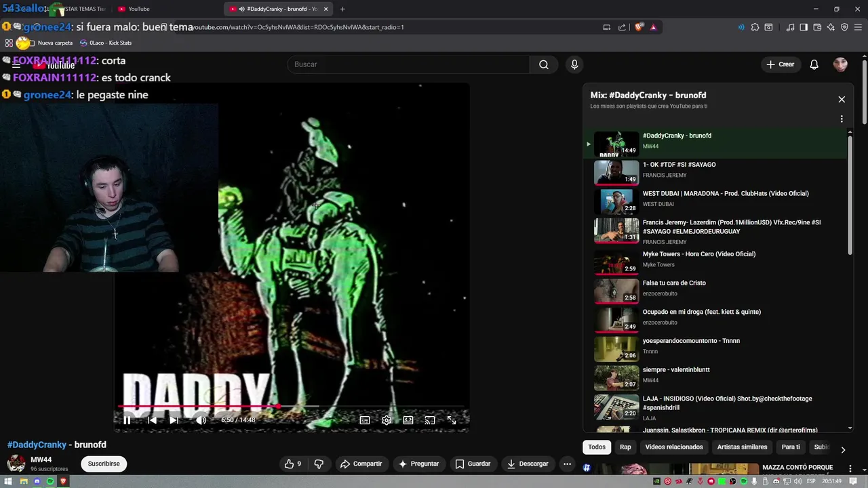Open the browser media control music note
The height and width of the screenshot is (488, 868).
[790, 27]
